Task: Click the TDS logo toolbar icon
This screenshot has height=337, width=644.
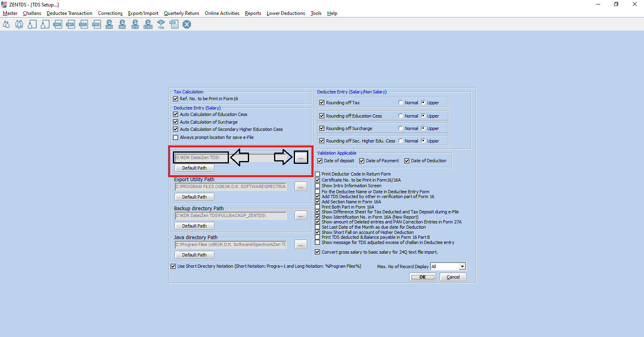Action: tap(161, 25)
